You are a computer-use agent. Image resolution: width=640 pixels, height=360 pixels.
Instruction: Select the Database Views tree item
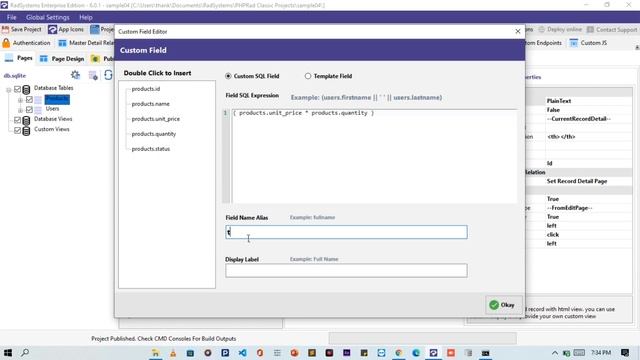tap(53, 119)
